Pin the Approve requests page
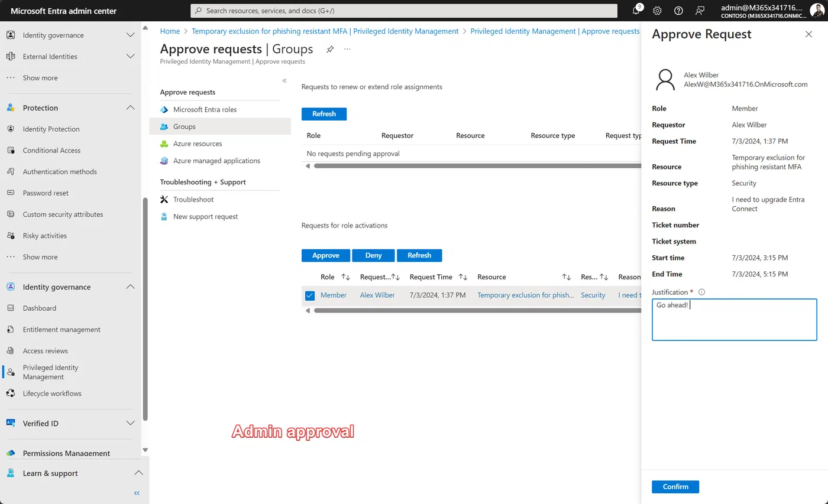Viewport: 828px width, 504px height. [x=330, y=49]
